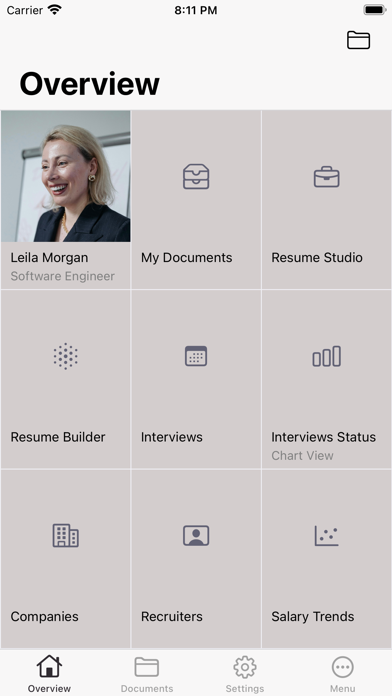392x696 pixels.
Task: Click the Resume Studio label
Action: 317,257
